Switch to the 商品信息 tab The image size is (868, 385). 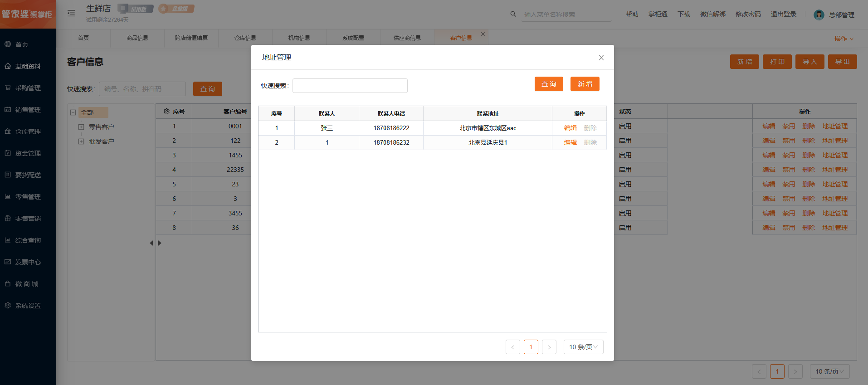137,38
